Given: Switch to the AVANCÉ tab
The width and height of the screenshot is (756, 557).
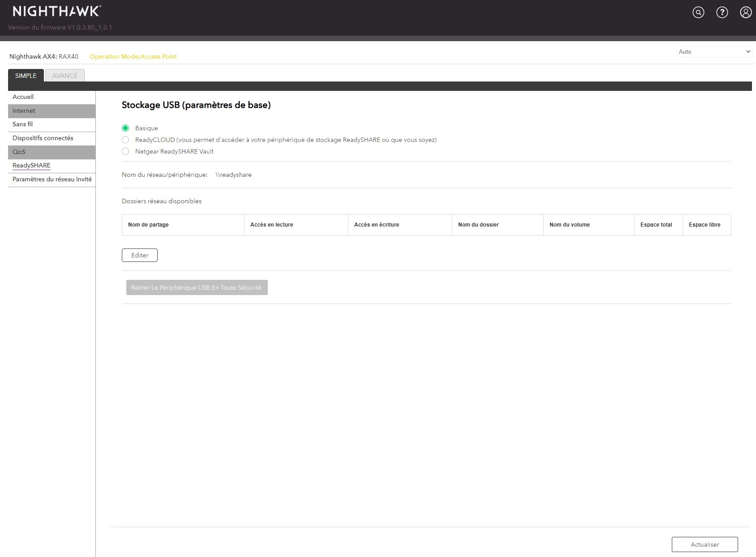Looking at the screenshot, I should pyautogui.click(x=65, y=76).
